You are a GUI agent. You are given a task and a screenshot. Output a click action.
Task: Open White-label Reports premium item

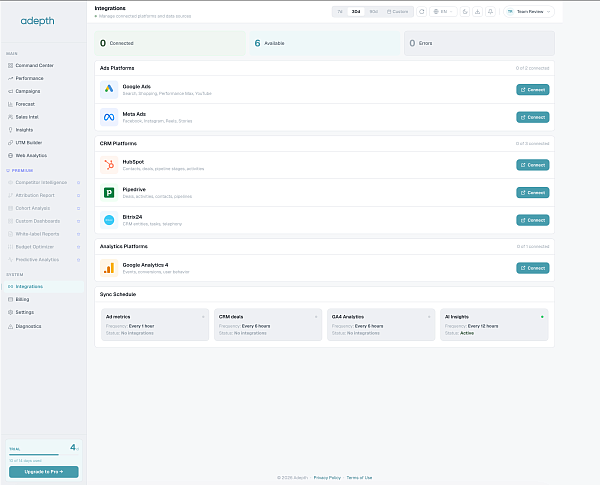[44, 234]
